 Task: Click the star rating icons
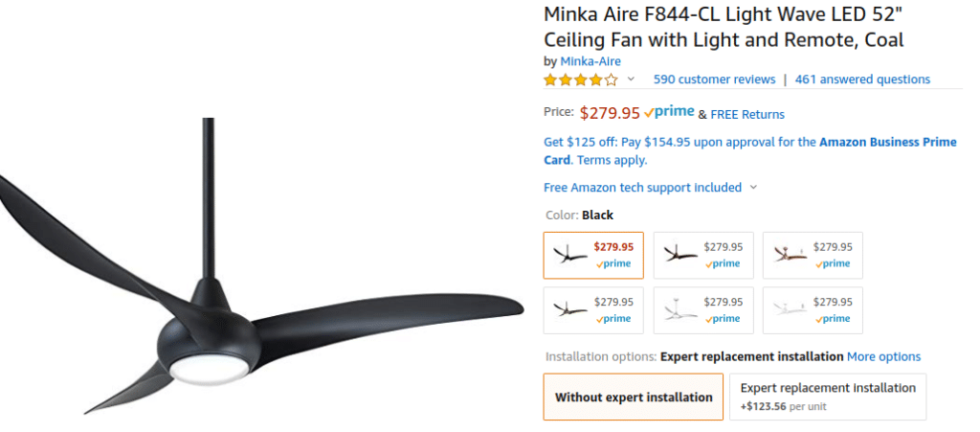coord(581,80)
